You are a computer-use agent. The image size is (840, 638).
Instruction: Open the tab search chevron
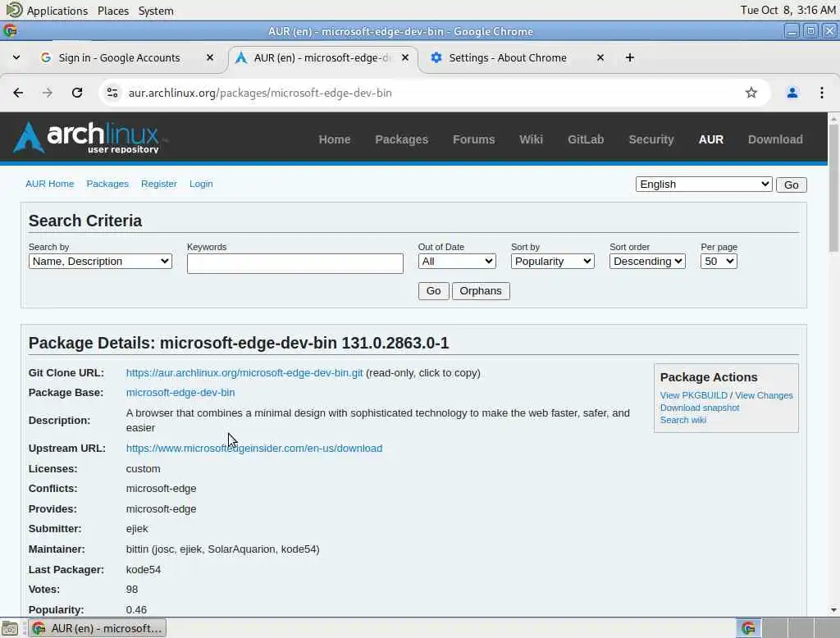click(x=16, y=57)
